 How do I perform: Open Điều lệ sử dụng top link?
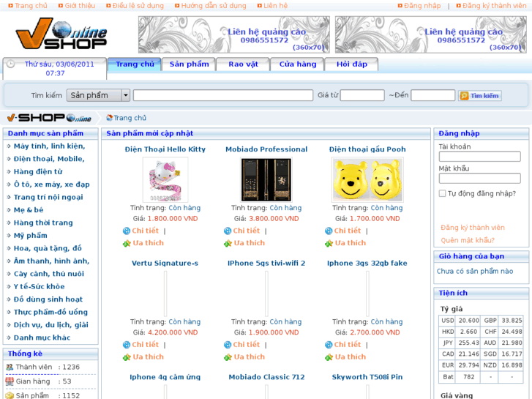[x=138, y=6]
